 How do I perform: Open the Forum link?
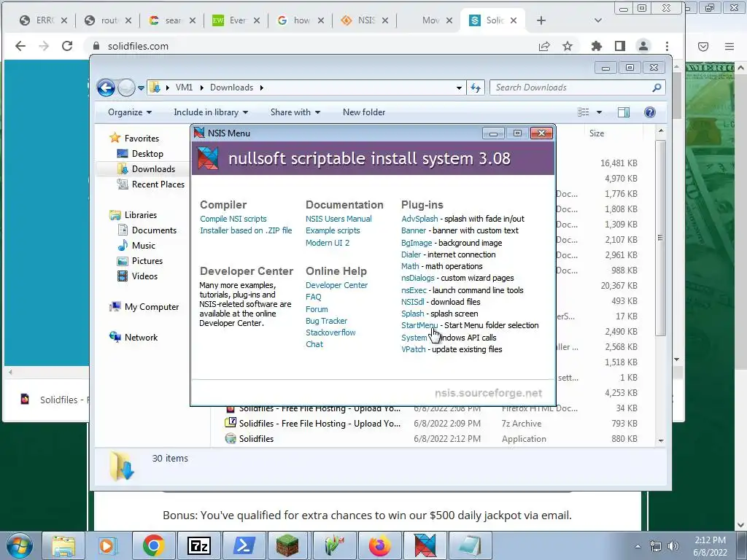point(317,309)
